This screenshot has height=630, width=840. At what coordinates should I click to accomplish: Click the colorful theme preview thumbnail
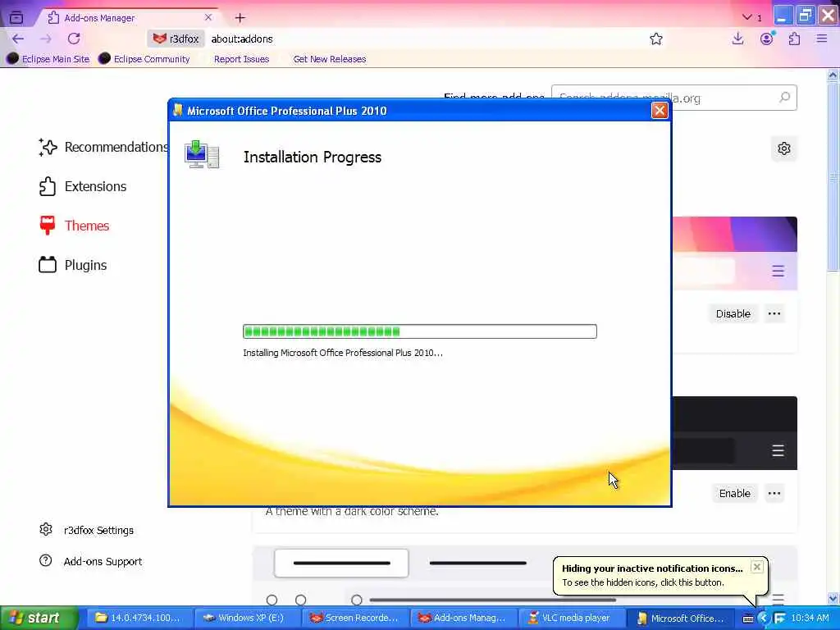tap(734, 253)
